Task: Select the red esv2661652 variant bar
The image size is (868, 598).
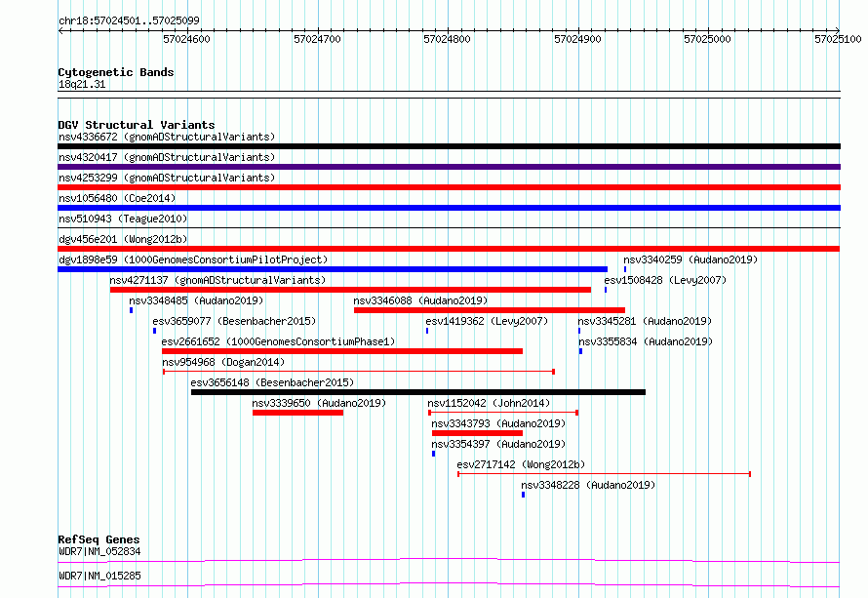Action: [342, 351]
